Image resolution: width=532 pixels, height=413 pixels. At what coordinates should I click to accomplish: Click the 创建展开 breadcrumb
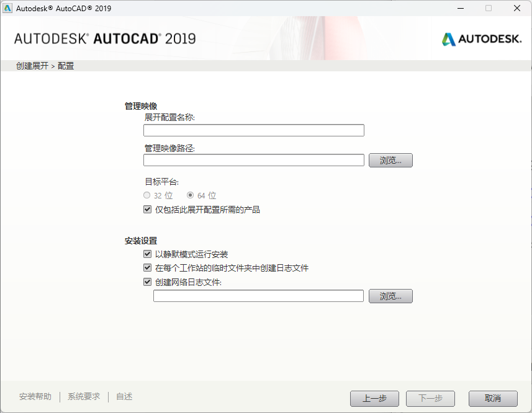(32, 66)
